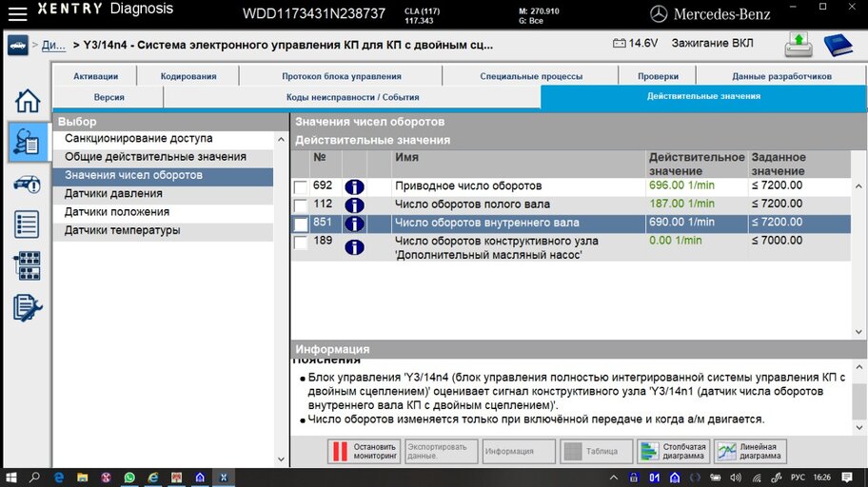Show hidden system tray icons chevron
This screenshot has width=868, height=487.
[x=614, y=477]
